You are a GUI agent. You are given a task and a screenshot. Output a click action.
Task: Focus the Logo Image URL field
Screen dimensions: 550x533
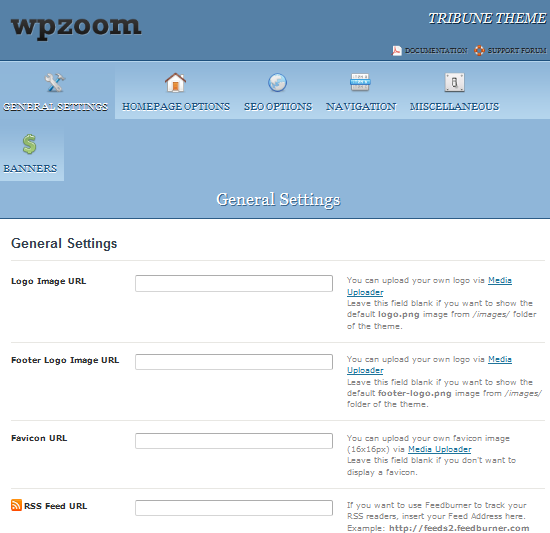(x=234, y=283)
